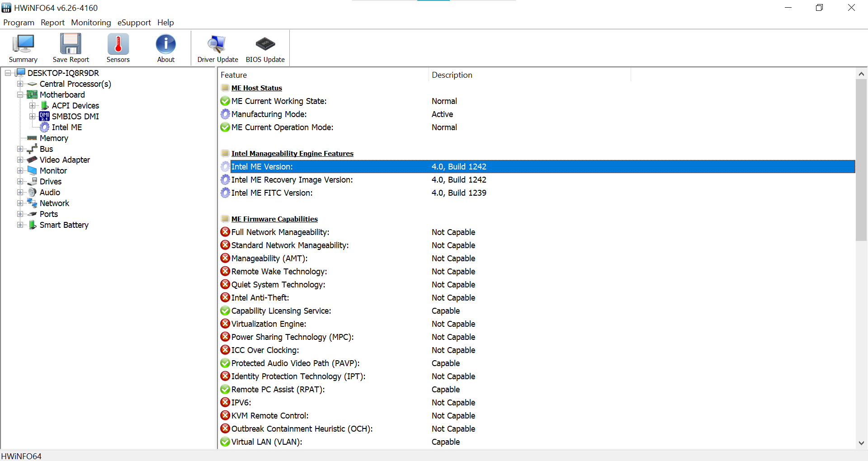The height and width of the screenshot is (461, 868).
Task: Select the ME Current Operation Mode row
Action: click(x=537, y=127)
